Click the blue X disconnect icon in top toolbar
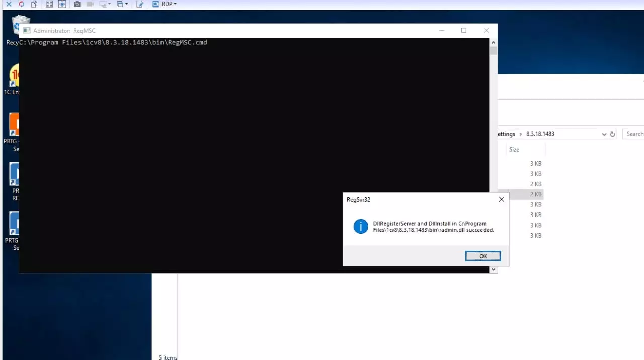This screenshot has width=644, height=360. pos(9,4)
